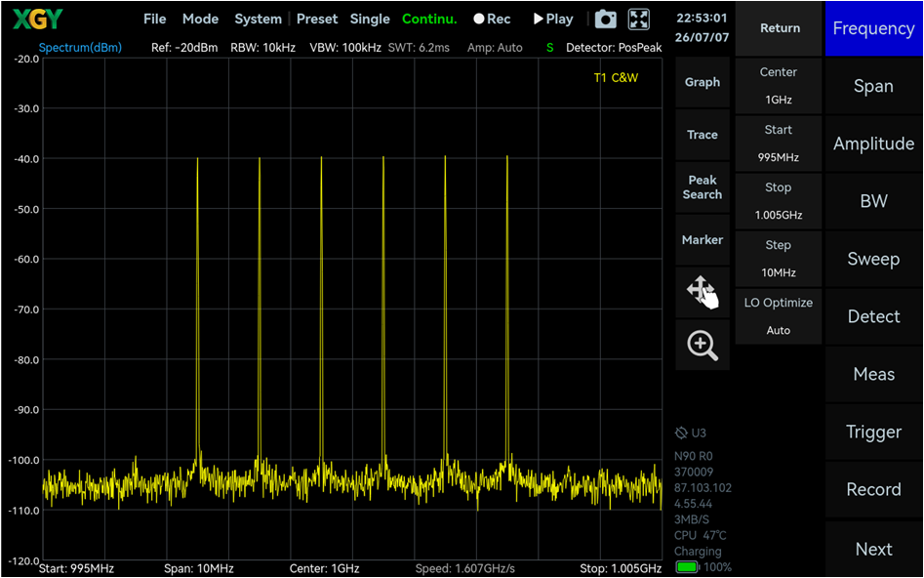Click the Detector: PosPeak label
Image resolution: width=924 pixels, height=578 pixels.
point(614,48)
